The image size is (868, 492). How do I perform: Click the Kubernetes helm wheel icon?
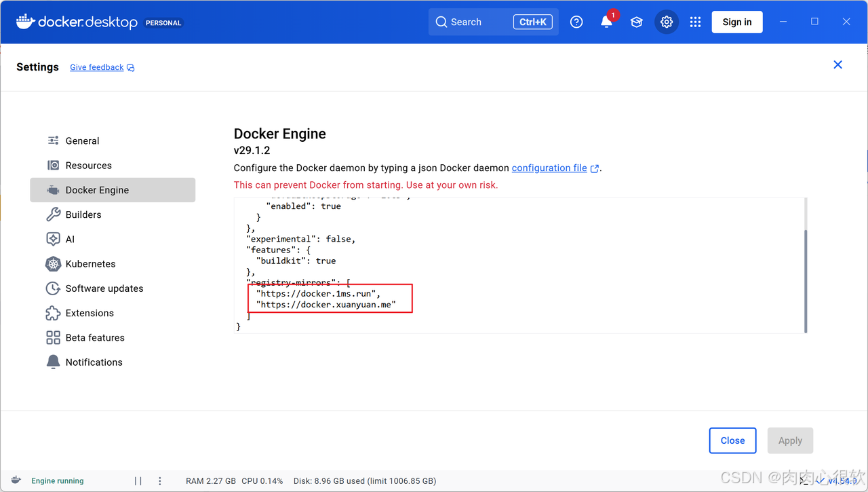[53, 264]
